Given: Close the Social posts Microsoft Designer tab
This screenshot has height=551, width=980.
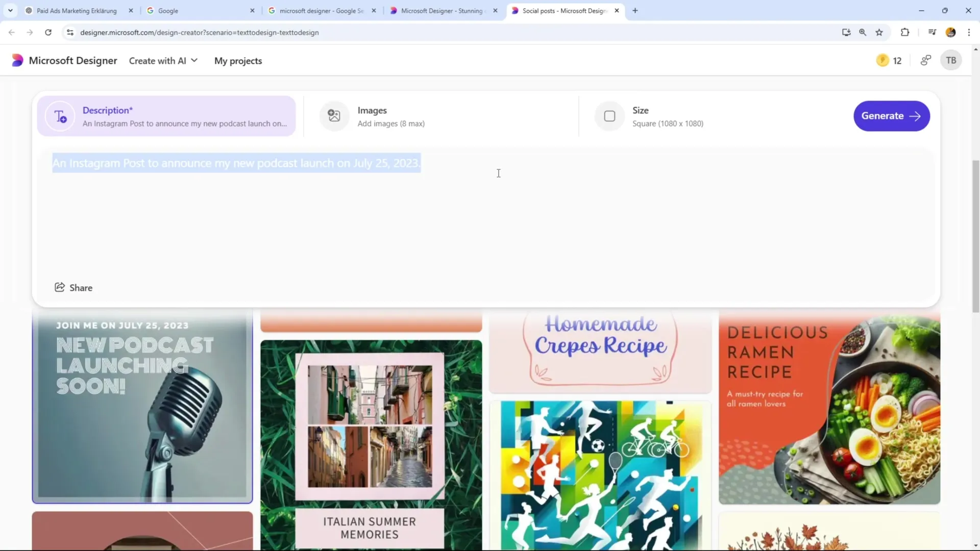Looking at the screenshot, I should [617, 10].
